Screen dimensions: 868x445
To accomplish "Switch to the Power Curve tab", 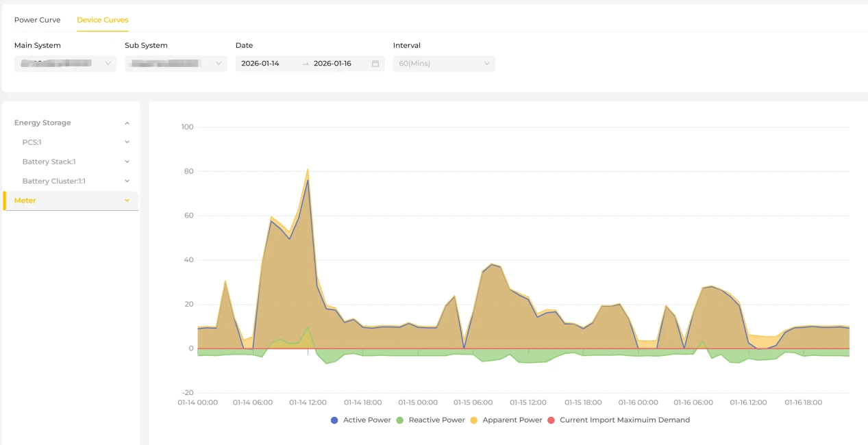I will (x=38, y=20).
